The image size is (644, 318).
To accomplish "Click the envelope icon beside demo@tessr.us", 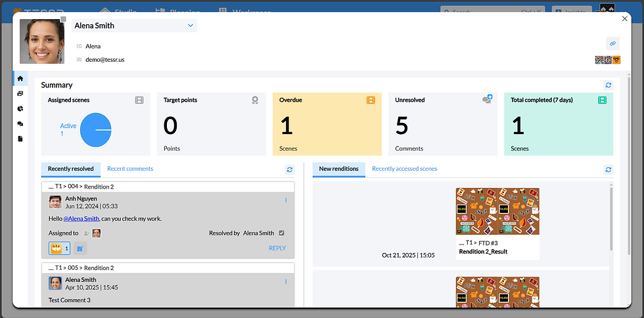I will pyautogui.click(x=80, y=60).
